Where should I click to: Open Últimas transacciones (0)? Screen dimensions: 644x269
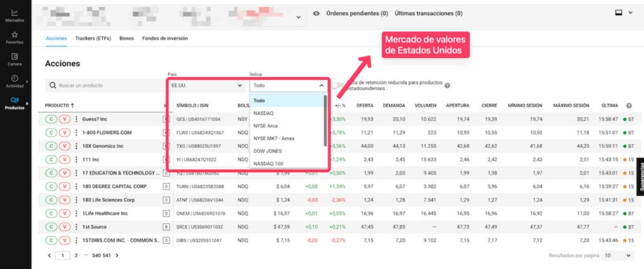[x=428, y=14]
